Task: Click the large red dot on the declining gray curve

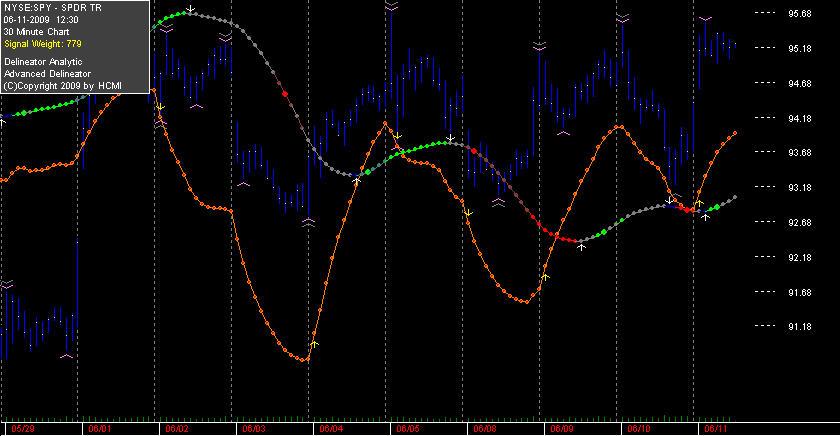Action: tap(285, 94)
